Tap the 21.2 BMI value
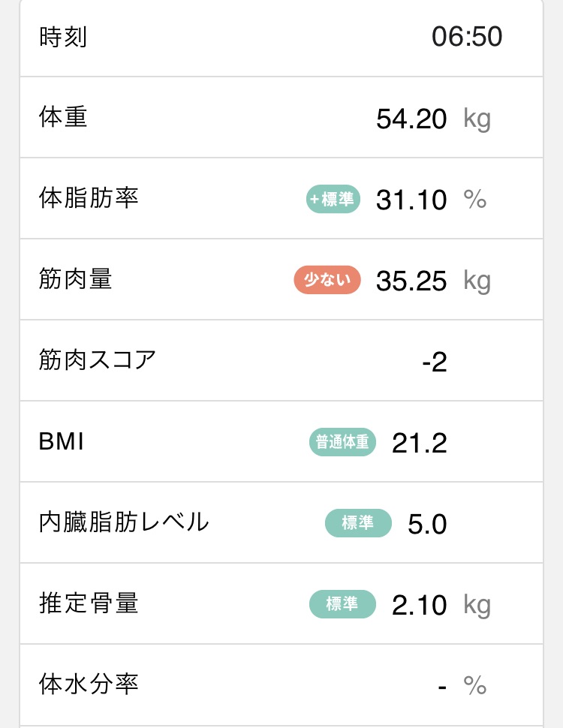The width and height of the screenshot is (563, 728). click(x=420, y=443)
